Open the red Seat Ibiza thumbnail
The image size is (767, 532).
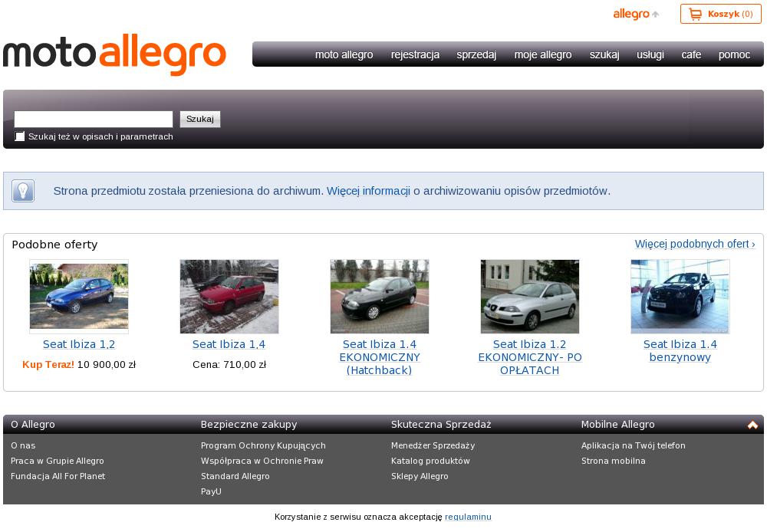click(229, 297)
